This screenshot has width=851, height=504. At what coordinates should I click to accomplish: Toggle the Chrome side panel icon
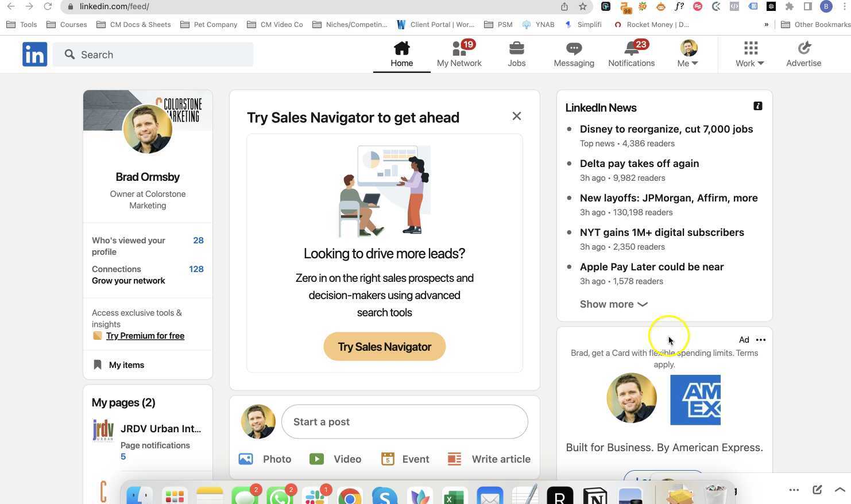tap(808, 6)
